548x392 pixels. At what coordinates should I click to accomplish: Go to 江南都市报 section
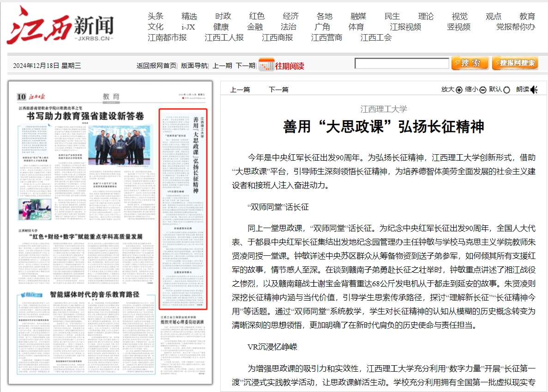tap(167, 37)
